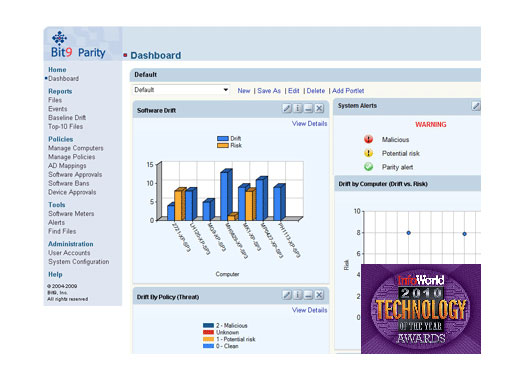Edit the Drift By Policy portlet via pencil icon

[x=287, y=295]
